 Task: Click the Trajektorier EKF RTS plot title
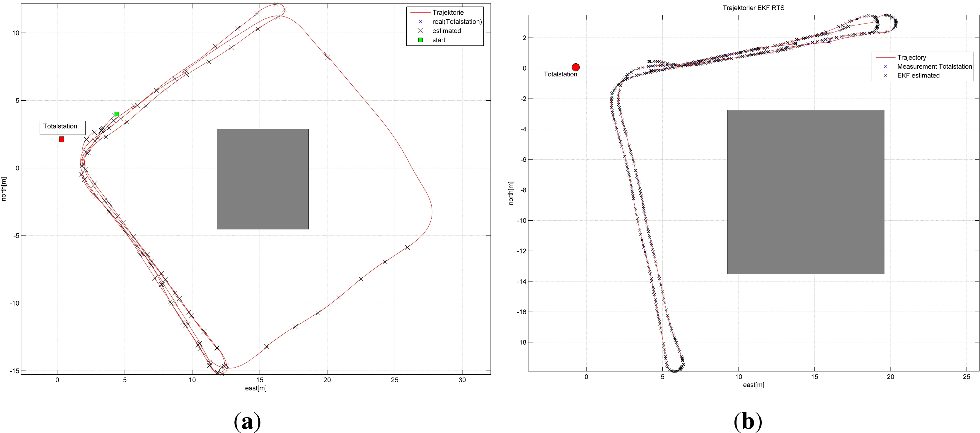point(753,8)
